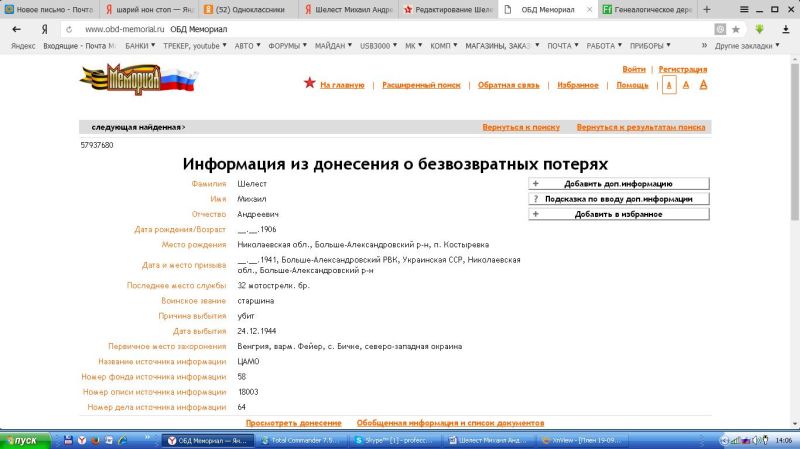Click the Yandex 'Я' button in address bar
Screen dimensions: 800x449
[x=44, y=29]
